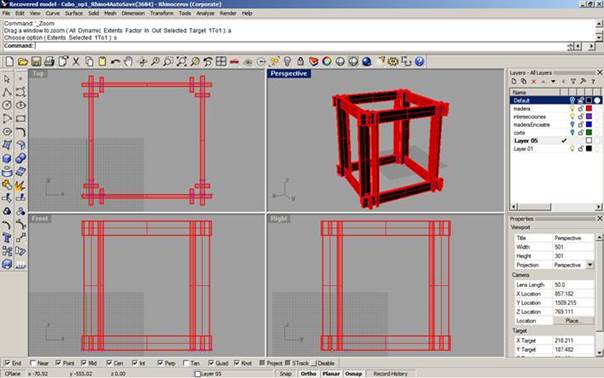Toggle the Planar status bar button
The image size is (604, 378).
[x=331, y=374]
